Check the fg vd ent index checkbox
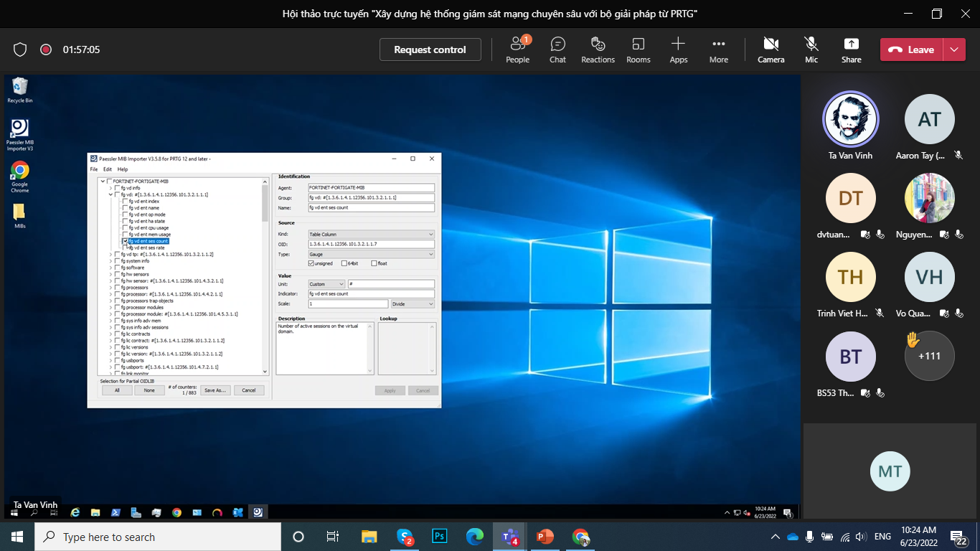The height and width of the screenshot is (551, 980). (126, 202)
